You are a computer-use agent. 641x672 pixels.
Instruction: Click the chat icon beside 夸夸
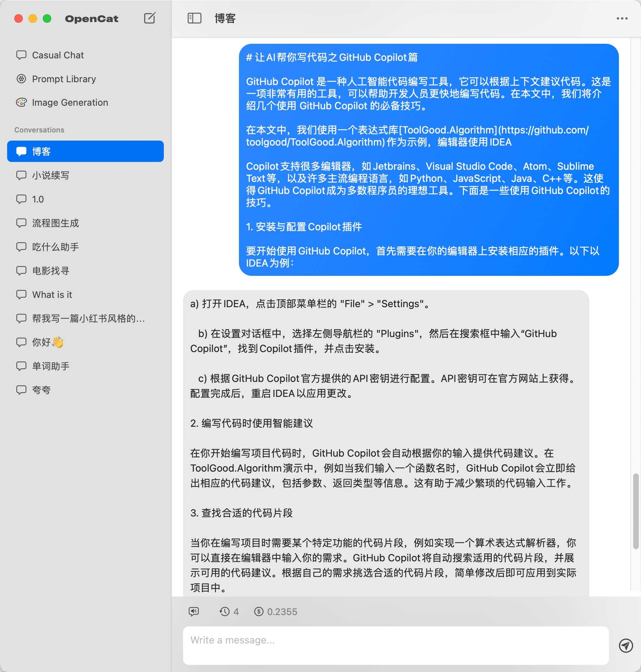point(21,390)
